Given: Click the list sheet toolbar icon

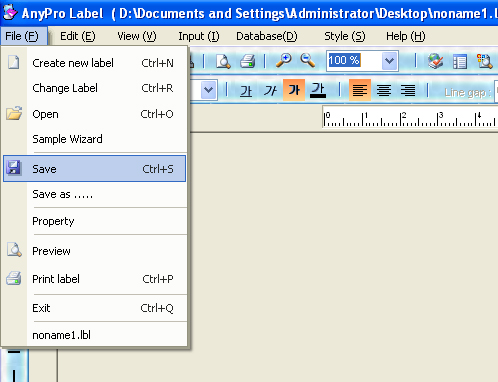Looking at the screenshot, I should coord(460,62).
